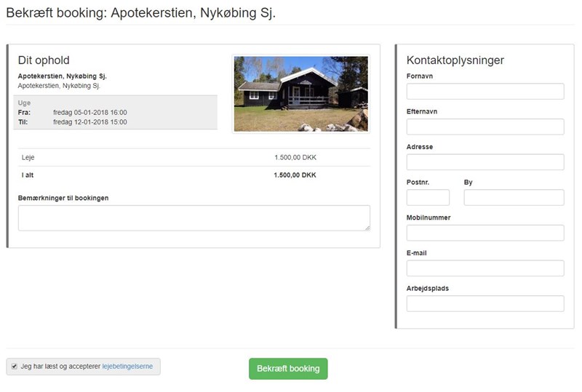Image resolution: width=582 pixels, height=392 pixels.
Task: Click the Uge label
Action: [25, 103]
